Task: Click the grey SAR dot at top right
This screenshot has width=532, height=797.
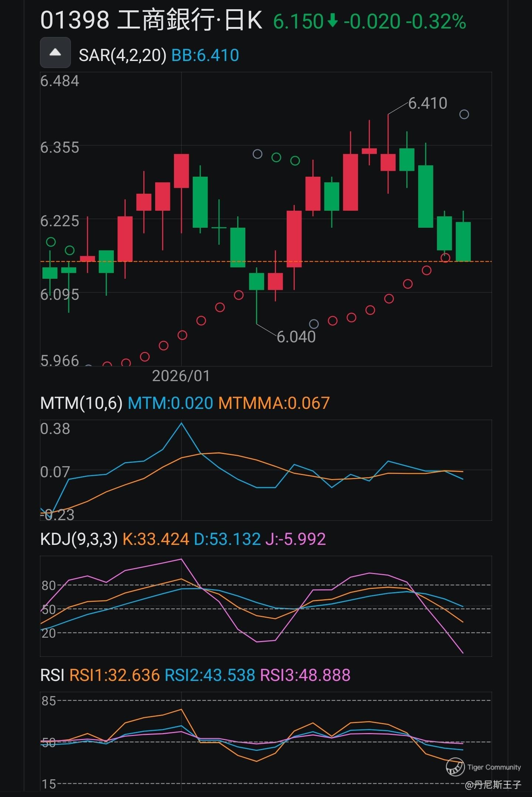Action: (464, 114)
